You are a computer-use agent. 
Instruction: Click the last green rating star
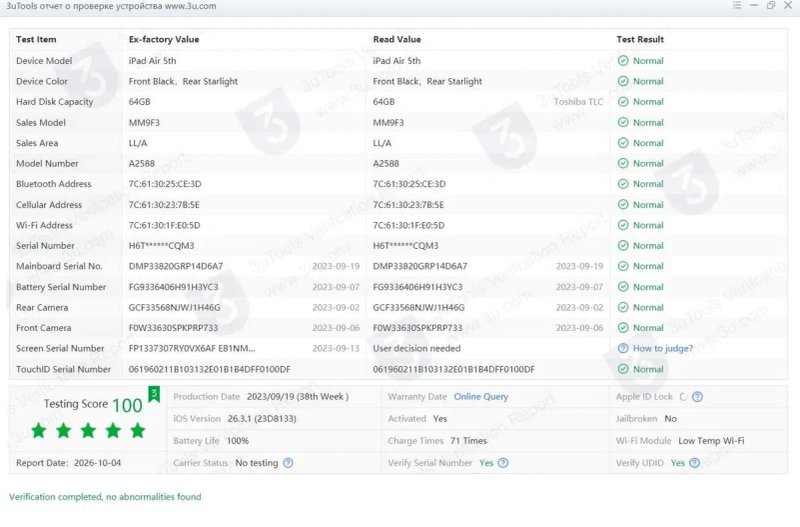click(138, 431)
